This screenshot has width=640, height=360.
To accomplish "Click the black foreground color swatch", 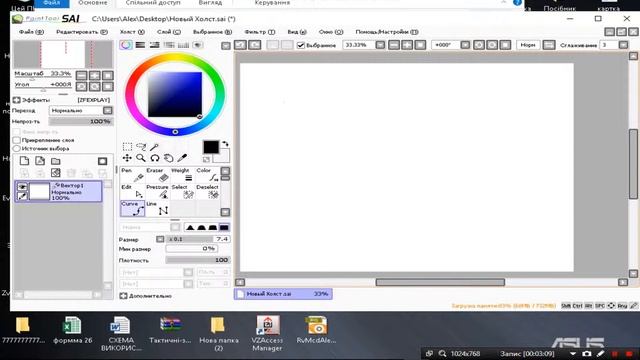I will point(211,147).
